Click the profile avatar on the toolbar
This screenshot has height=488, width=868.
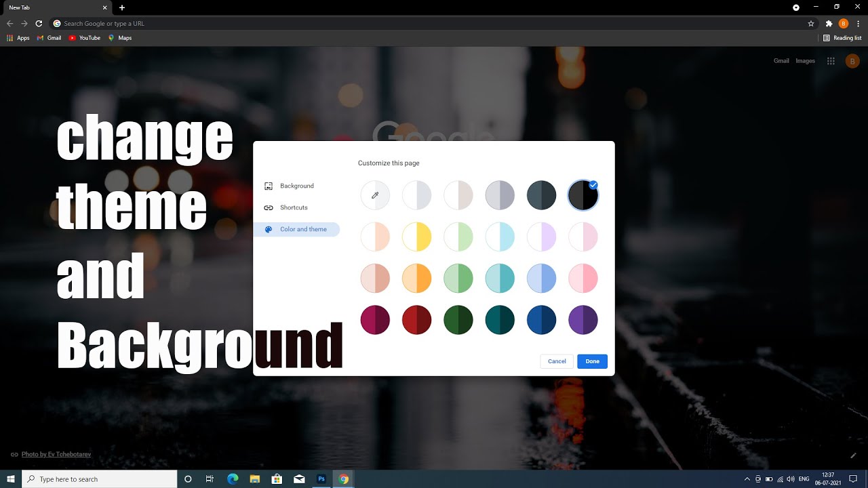(x=844, y=23)
